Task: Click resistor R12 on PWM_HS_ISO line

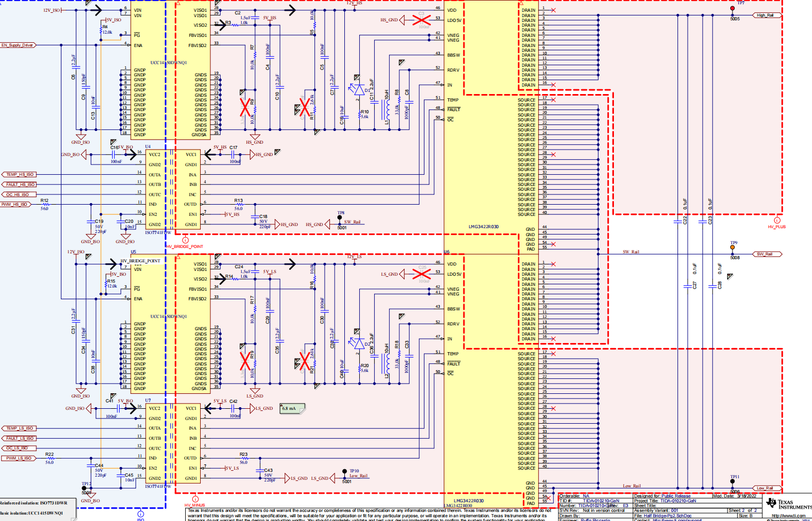Action: pyautogui.click(x=46, y=205)
